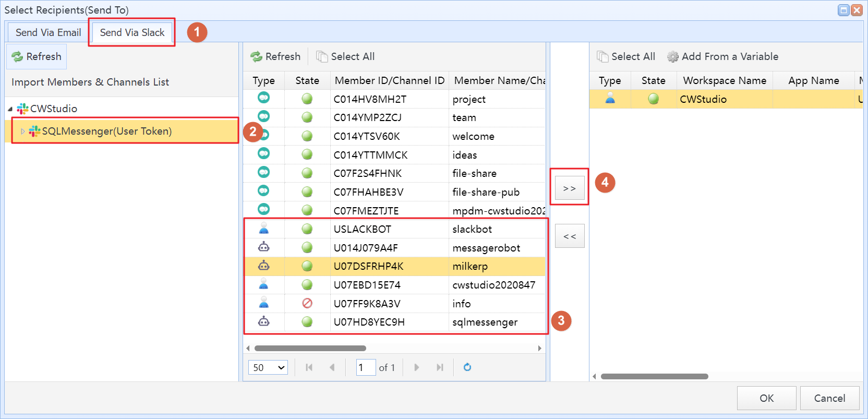This screenshot has height=419, width=868.
Task: Click channel icon of C07FMEZTJTE row
Action: pos(264,209)
